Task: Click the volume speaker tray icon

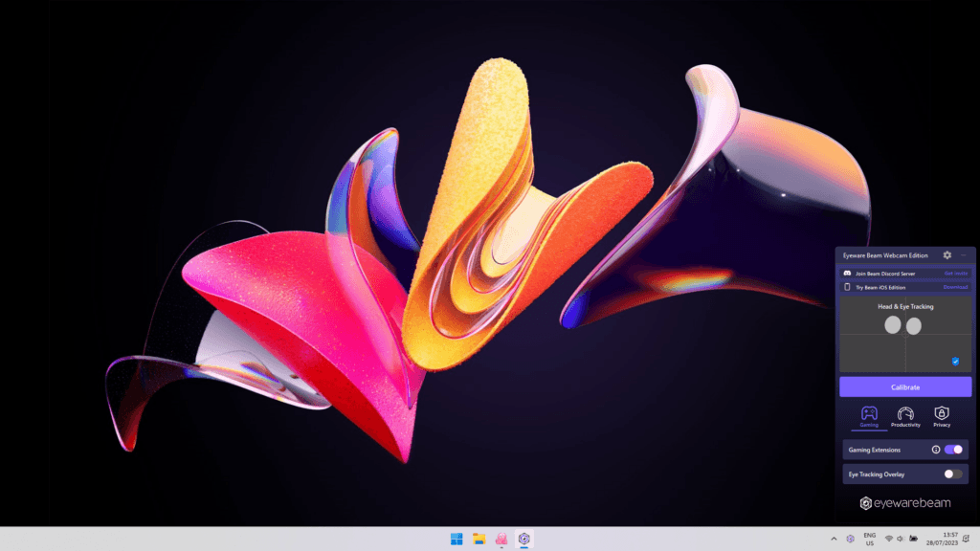Action: 901,539
